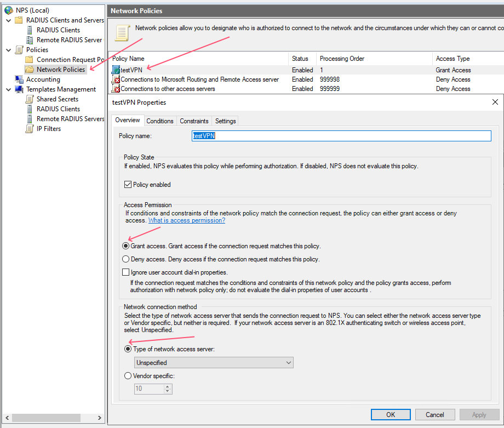The image size is (504, 428).
Task: Open the Unspecified network access server dropdown
Action: [x=214, y=363]
